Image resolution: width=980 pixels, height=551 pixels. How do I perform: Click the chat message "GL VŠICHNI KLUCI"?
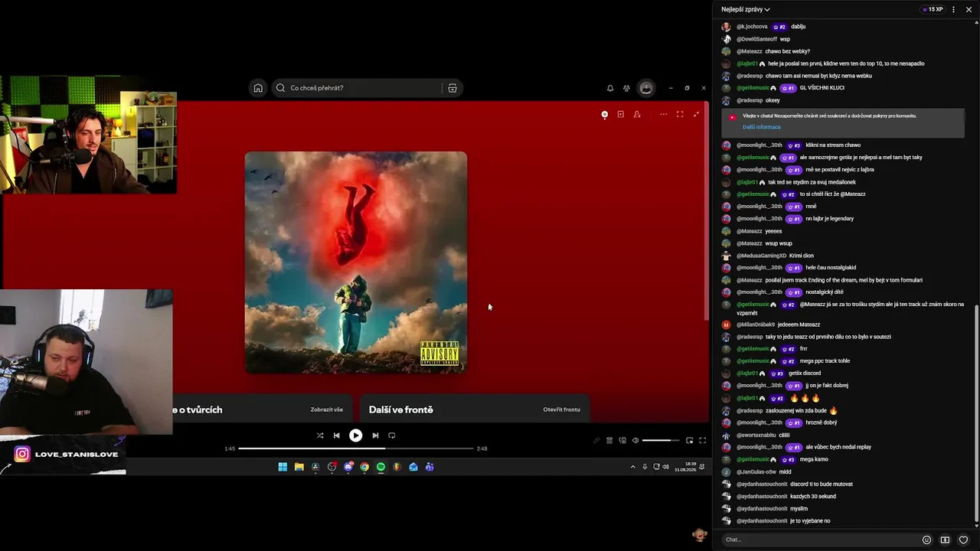822,88
